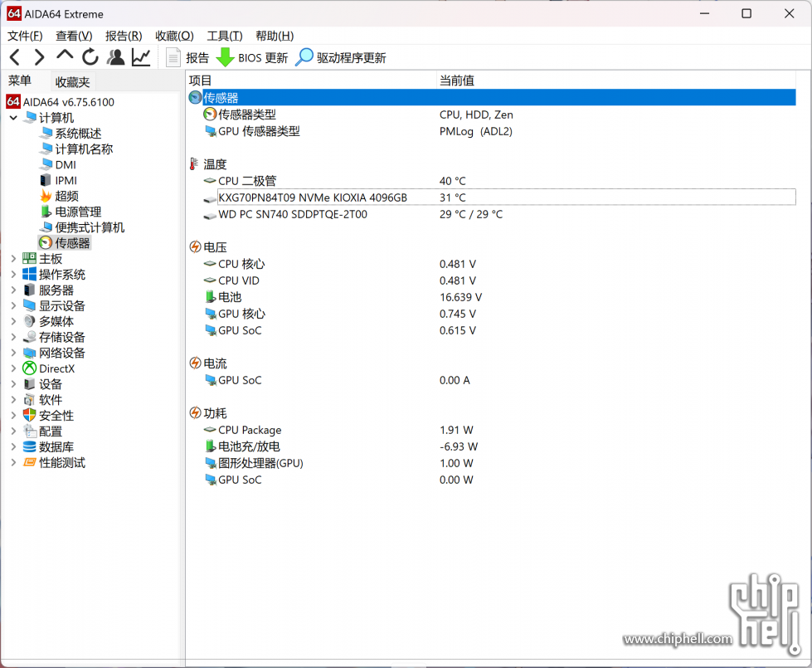Viewport: 812px width, 668px height.
Task: Click the 报告 toolbar button label
Action: (x=197, y=57)
